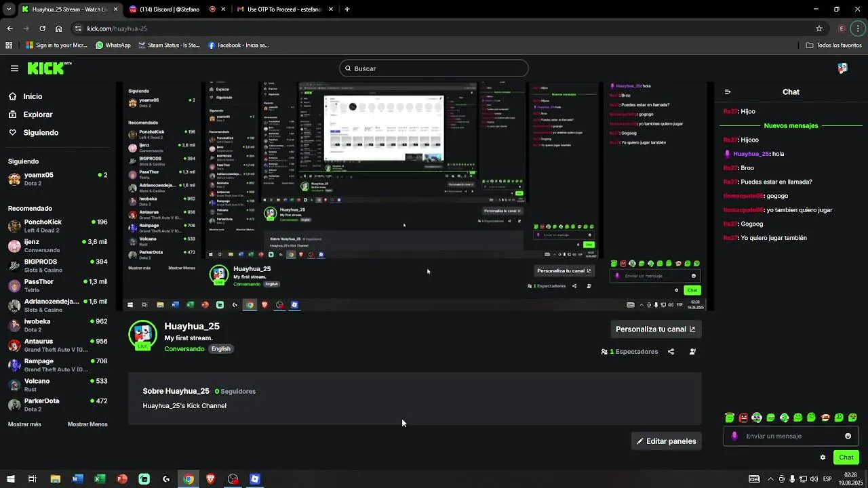The width and height of the screenshot is (868, 488).
Task: Open chat settings gear
Action: (823, 457)
